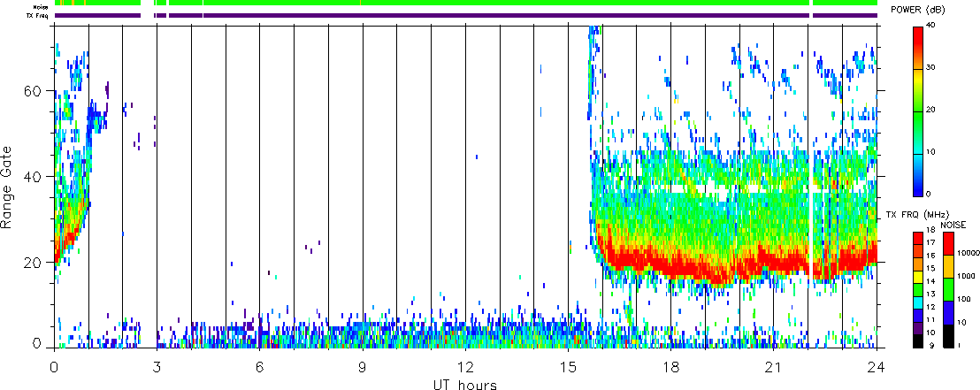Click the "12" tick label on UT hours axis

(465, 367)
